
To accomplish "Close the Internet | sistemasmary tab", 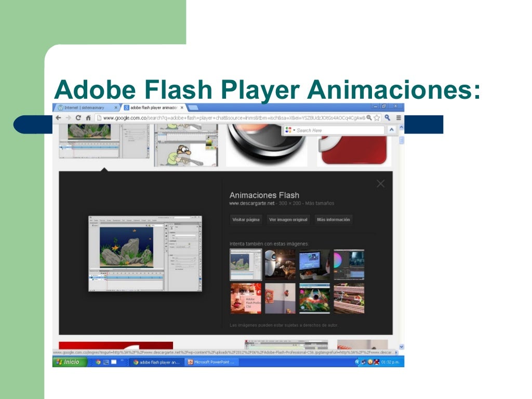I will (x=116, y=108).
